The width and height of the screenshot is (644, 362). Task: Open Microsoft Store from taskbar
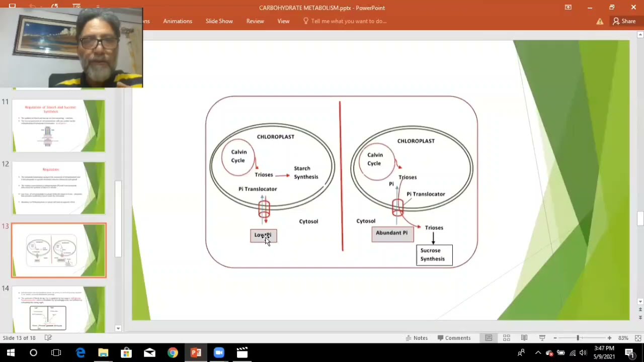point(126,353)
